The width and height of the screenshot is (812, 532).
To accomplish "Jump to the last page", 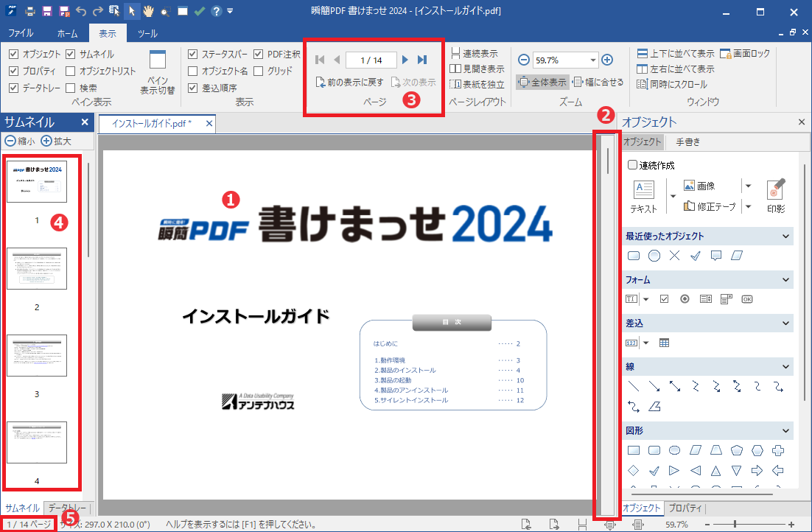I will [x=422, y=60].
